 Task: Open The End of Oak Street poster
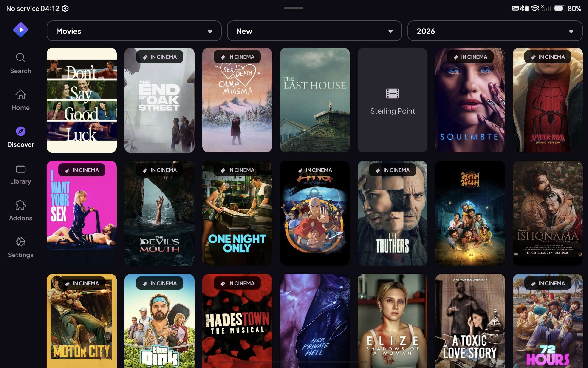click(159, 100)
